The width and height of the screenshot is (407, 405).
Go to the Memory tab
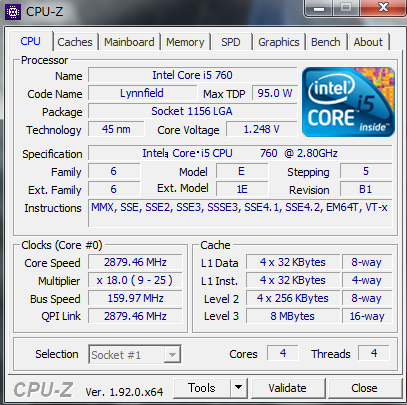[185, 42]
